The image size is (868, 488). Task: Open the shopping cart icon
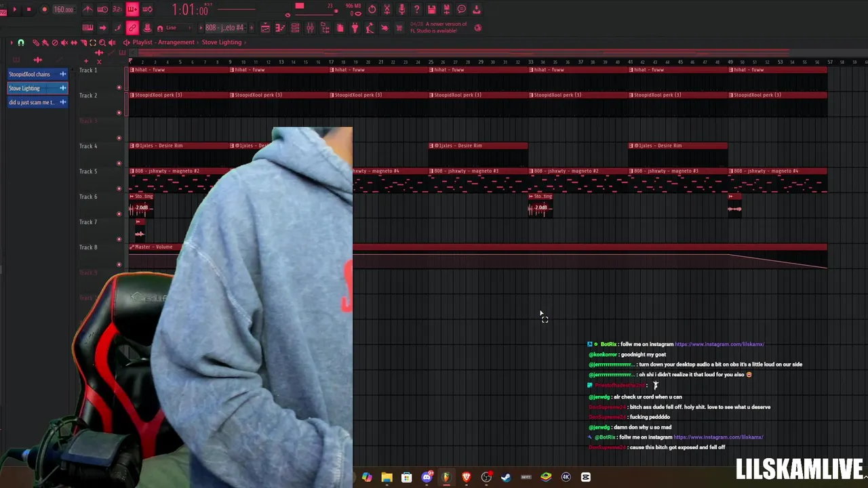click(x=399, y=28)
